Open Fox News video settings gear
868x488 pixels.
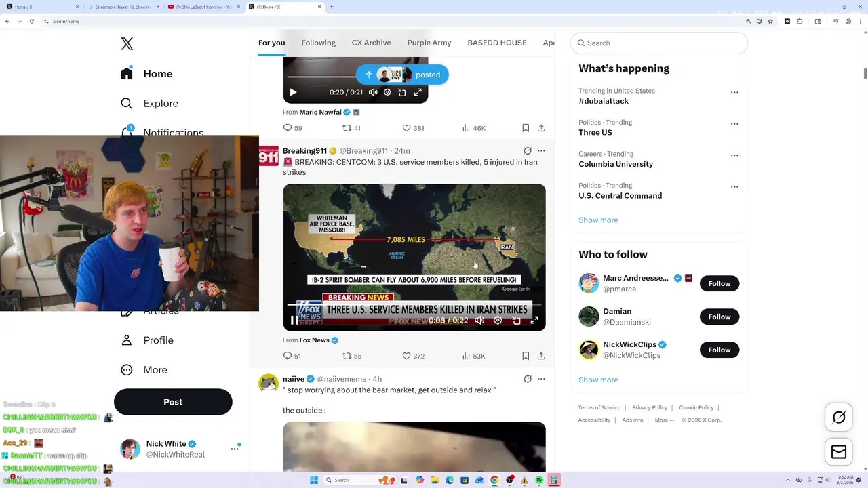498,321
